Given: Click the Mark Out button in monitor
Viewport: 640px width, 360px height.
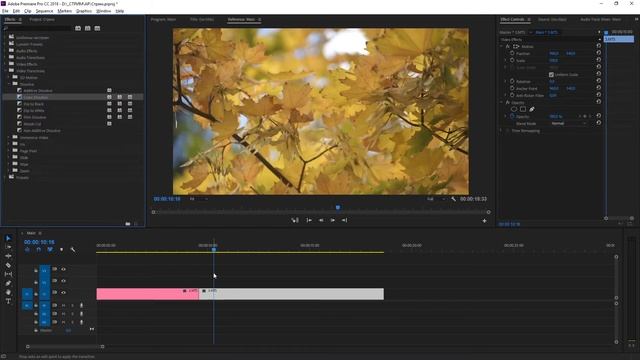Looking at the screenshot, I should click(344, 220).
